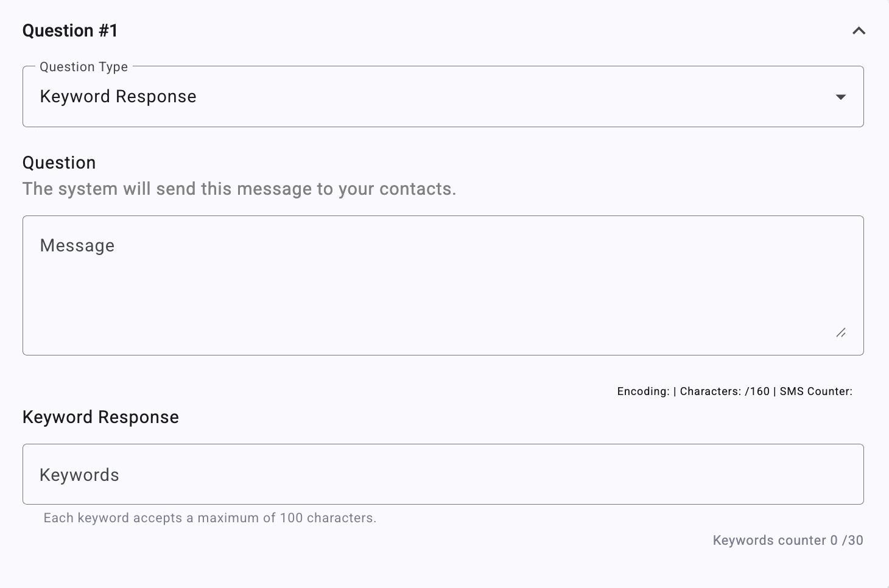The width and height of the screenshot is (889, 588).
Task: Click the Encoding indicator text
Action: click(x=643, y=391)
